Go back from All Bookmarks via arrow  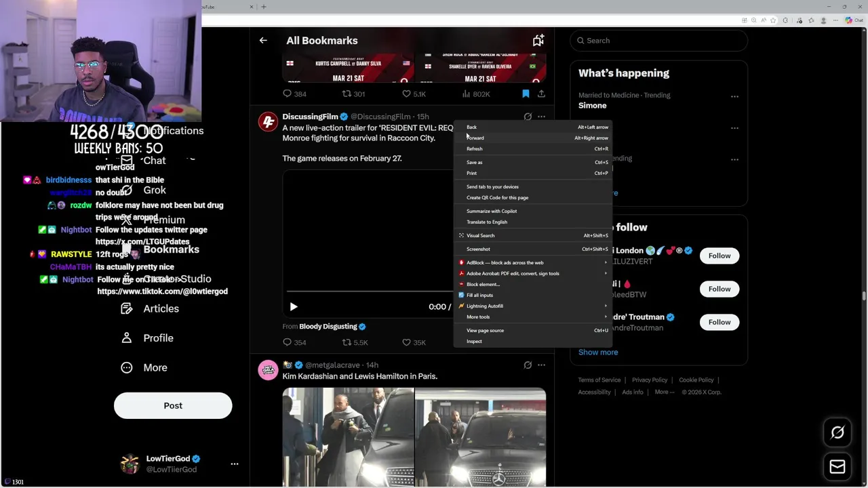pyautogui.click(x=263, y=41)
